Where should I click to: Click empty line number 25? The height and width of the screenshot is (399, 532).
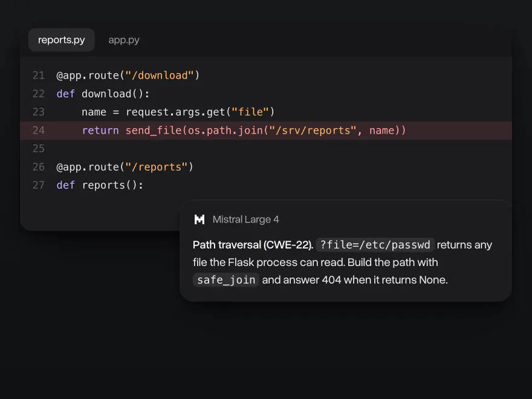coord(39,149)
